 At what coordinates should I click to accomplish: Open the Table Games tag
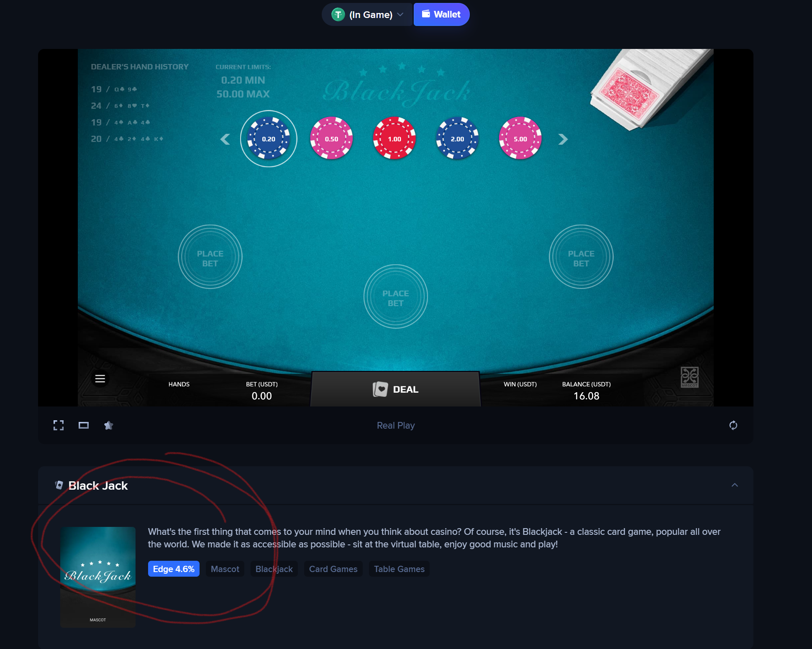point(399,569)
